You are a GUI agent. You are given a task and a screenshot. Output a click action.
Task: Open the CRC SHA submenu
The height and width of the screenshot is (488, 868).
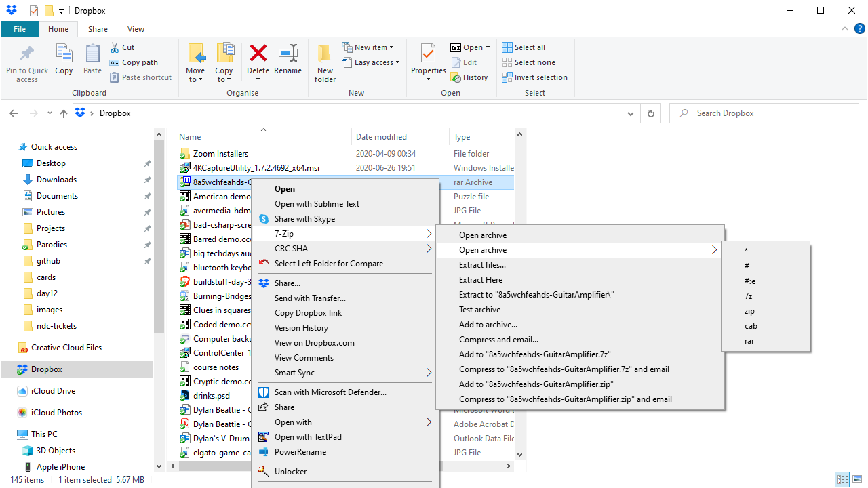(344, 249)
